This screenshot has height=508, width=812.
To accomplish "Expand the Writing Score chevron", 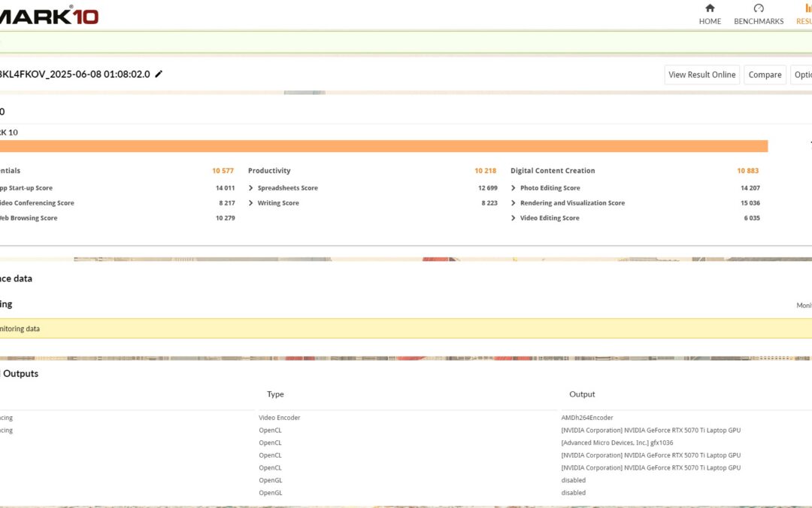I will tap(251, 203).
